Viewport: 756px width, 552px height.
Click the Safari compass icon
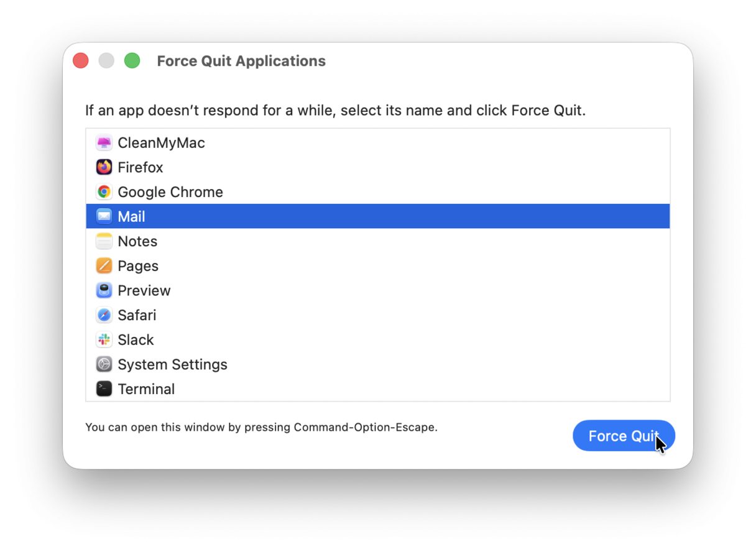point(104,315)
